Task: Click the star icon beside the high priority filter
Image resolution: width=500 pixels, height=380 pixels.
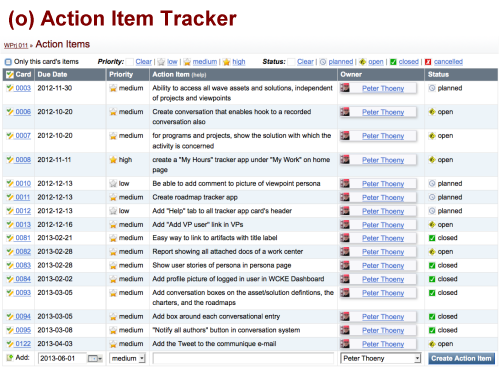Action: point(227,62)
